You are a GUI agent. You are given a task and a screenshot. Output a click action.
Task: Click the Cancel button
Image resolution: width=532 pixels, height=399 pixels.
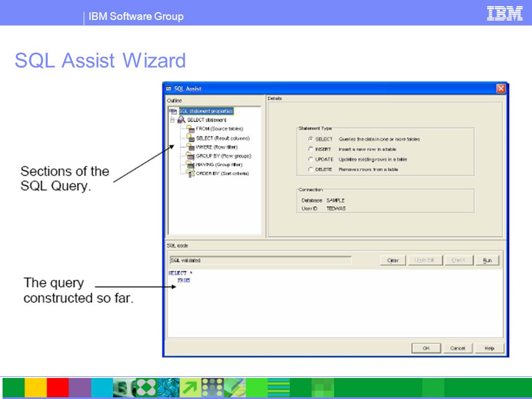(x=457, y=348)
